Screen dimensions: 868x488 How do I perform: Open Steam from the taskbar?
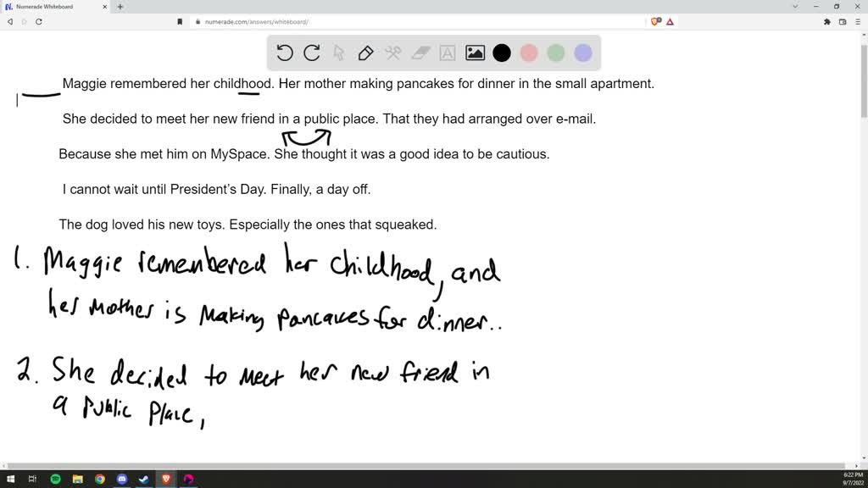click(x=144, y=479)
